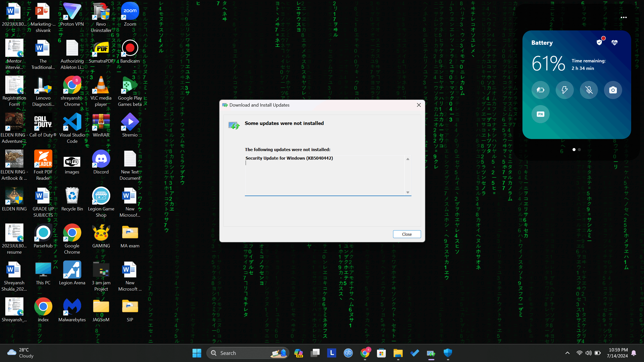Show hidden system tray icons chevron
The width and height of the screenshot is (644, 362).
tap(567, 353)
